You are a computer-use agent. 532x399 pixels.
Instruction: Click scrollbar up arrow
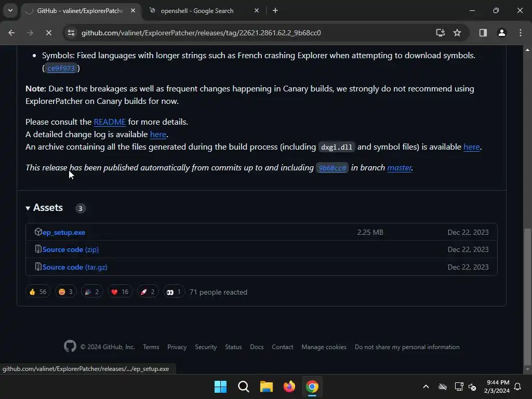[x=528, y=50]
